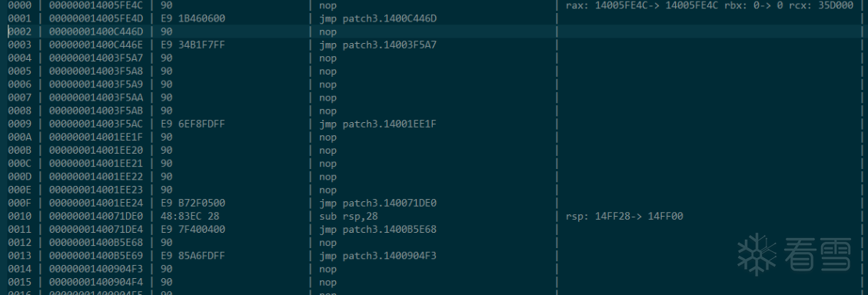The width and height of the screenshot is (868, 295).
Task: Click the jmp patch3.14003F5A7 disassembly
Action: 377,45
